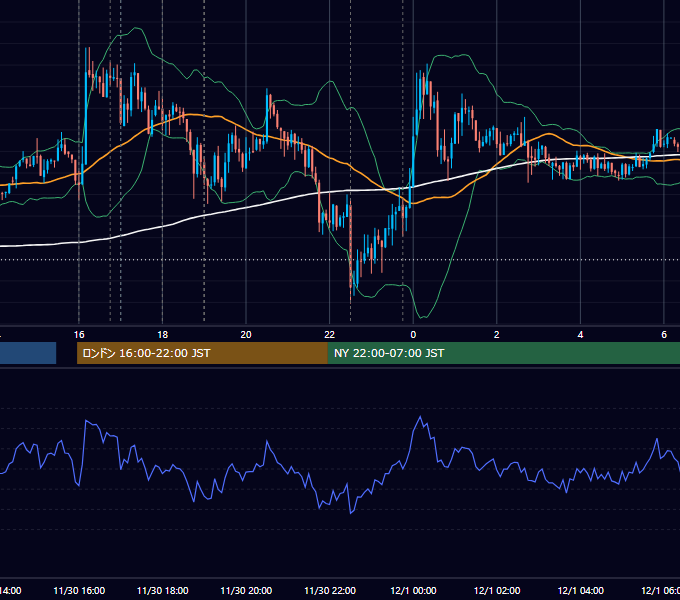The image size is (680, 600).
Task: Click the 11/30 16:00 bottom time label
Action: [79, 590]
